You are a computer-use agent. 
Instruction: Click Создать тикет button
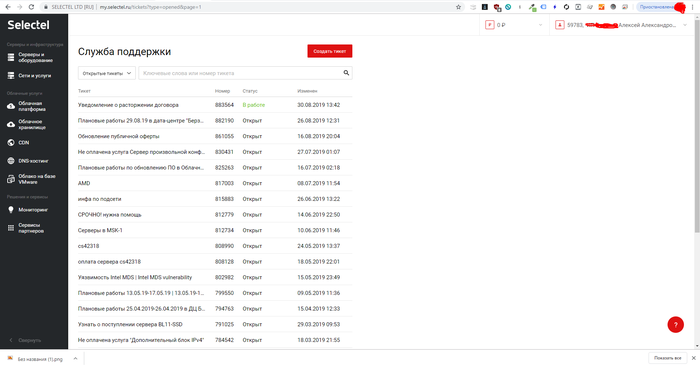click(x=329, y=51)
